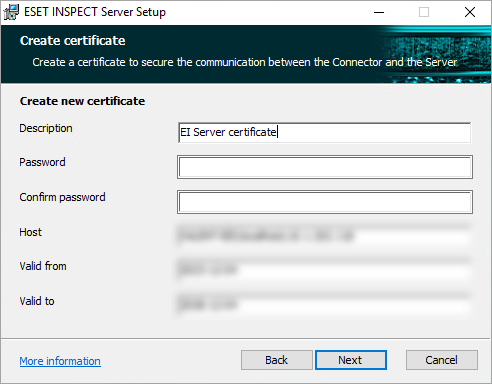Go back with the Back button
The image size is (492, 384).
click(277, 360)
